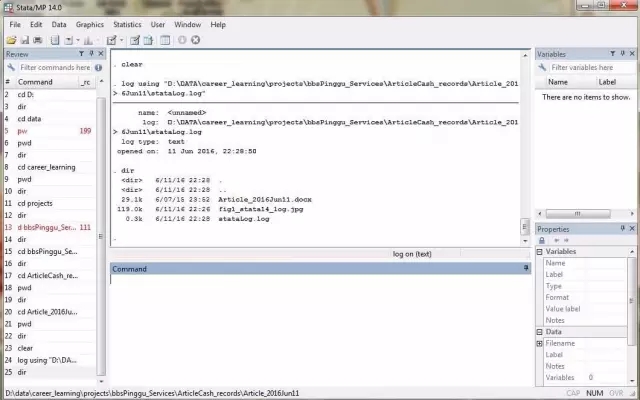Screen dimensions: 640x400
Task: Click the Filter variables here field
Action: point(592,67)
